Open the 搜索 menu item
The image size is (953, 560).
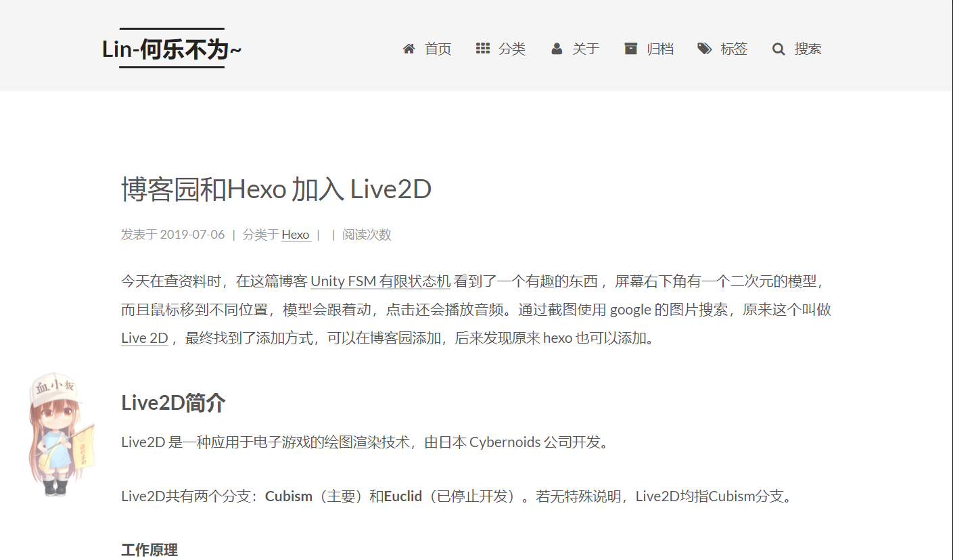tap(808, 49)
